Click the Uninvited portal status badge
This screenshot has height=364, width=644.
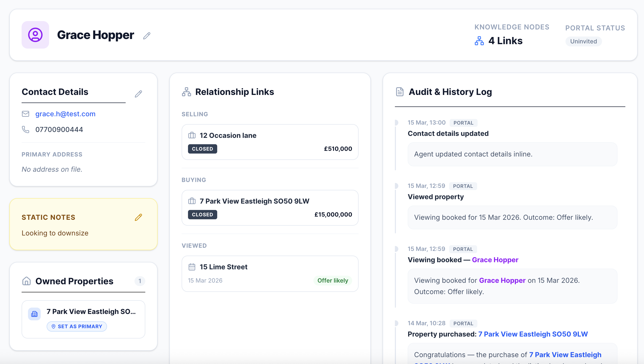coord(583,41)
